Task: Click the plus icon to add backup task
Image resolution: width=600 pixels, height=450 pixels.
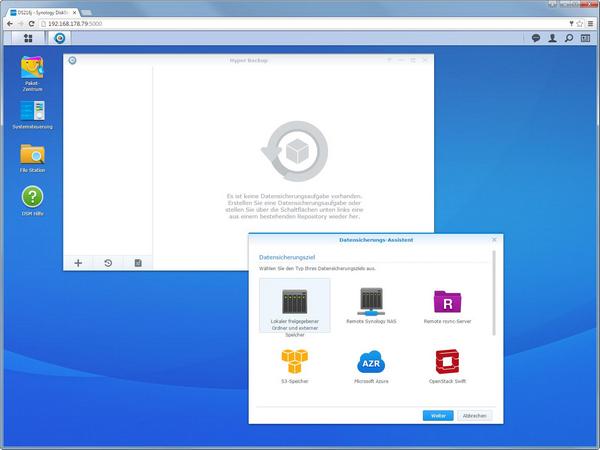Action: 78,263
